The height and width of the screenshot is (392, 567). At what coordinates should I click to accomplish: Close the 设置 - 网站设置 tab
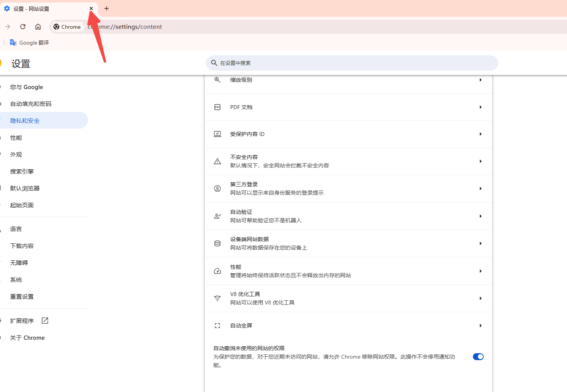(x=91, y=8)
